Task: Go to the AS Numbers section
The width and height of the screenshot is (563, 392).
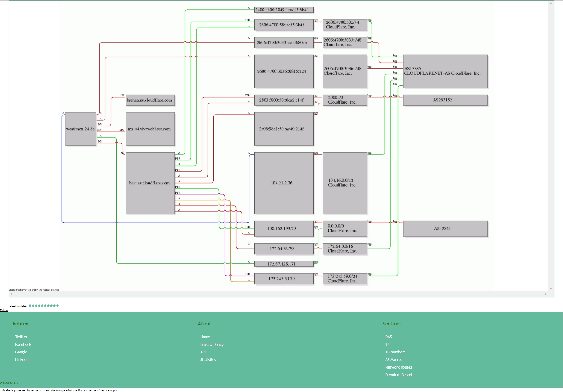Action: click(x=395, y=352)
